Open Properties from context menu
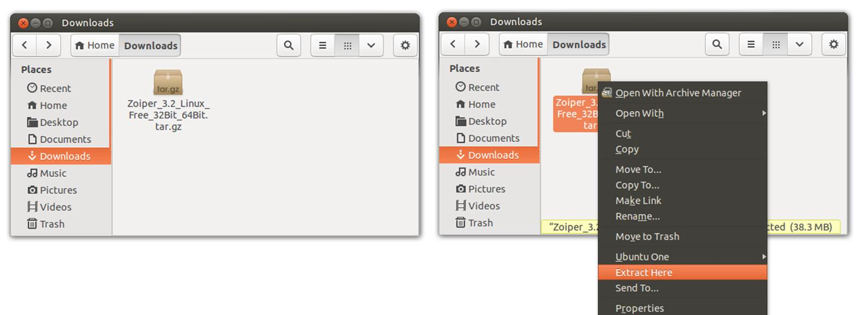This screenshot has height=315, width=868. coord(682,308)
